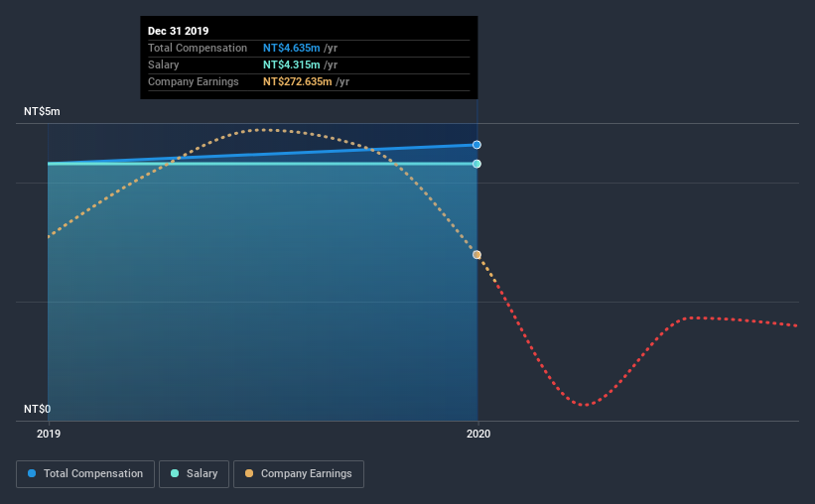Click the 2020 x-axis label
The width and height of the screenshot is (815, 504).
(478, 434)
